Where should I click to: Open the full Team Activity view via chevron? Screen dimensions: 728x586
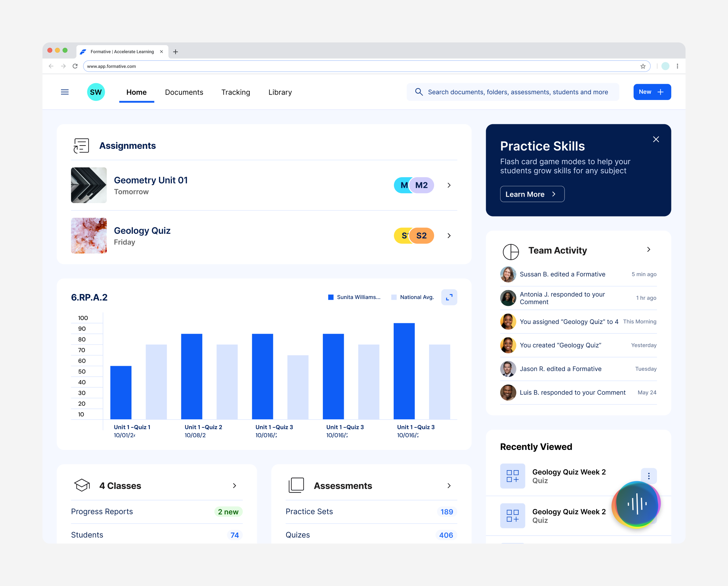click(648, 250)
